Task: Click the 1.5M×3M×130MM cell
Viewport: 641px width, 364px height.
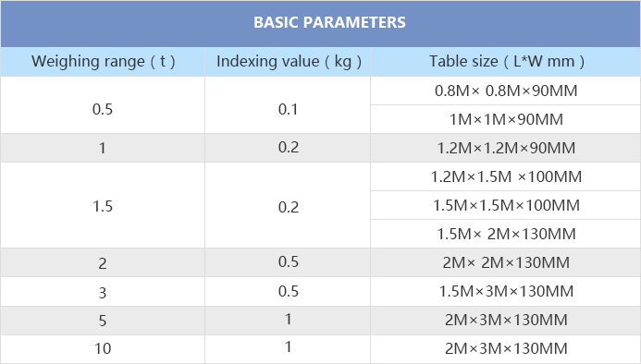Action: [x=506, y=291]
